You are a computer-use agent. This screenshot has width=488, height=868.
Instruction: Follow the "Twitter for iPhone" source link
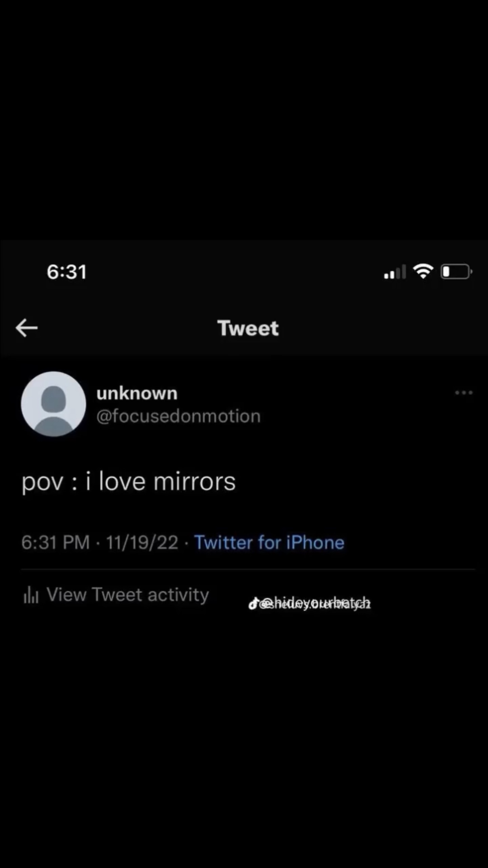point(269,542)
